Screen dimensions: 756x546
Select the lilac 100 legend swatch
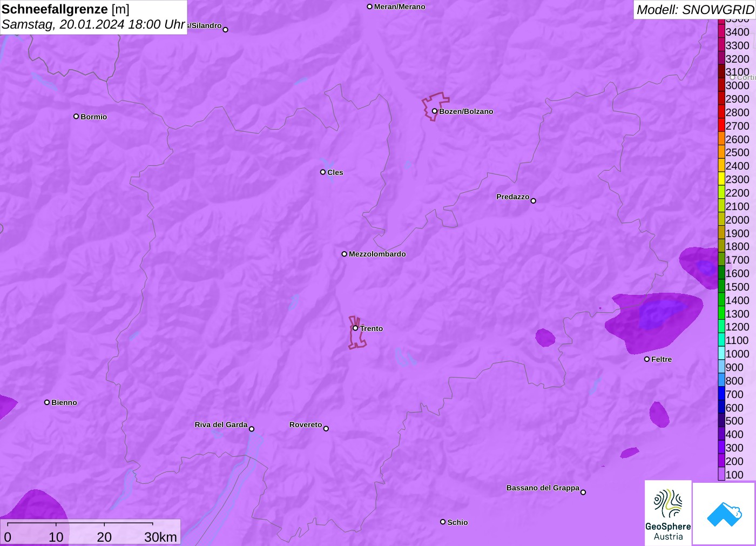(721, 474)
